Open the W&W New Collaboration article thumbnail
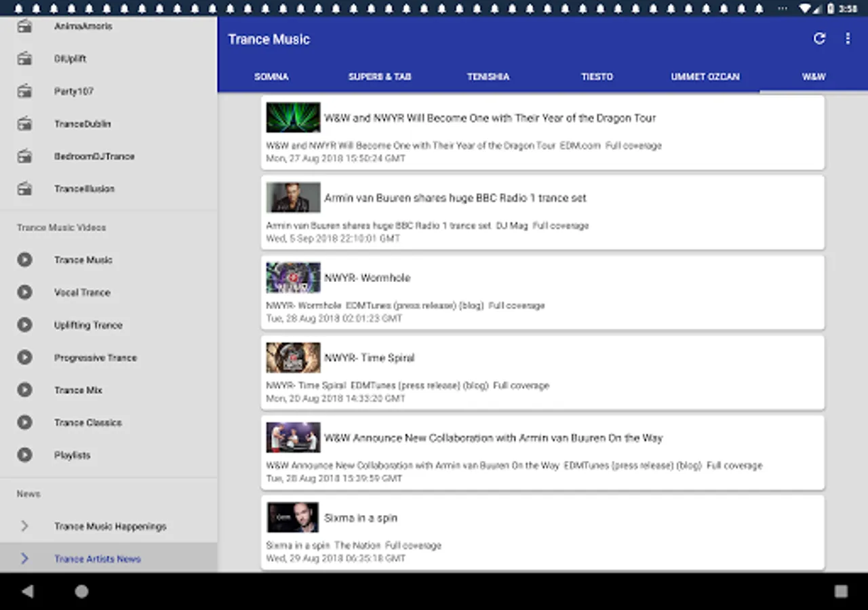This screenshot has height=610, width=868. tap(293, 437)
